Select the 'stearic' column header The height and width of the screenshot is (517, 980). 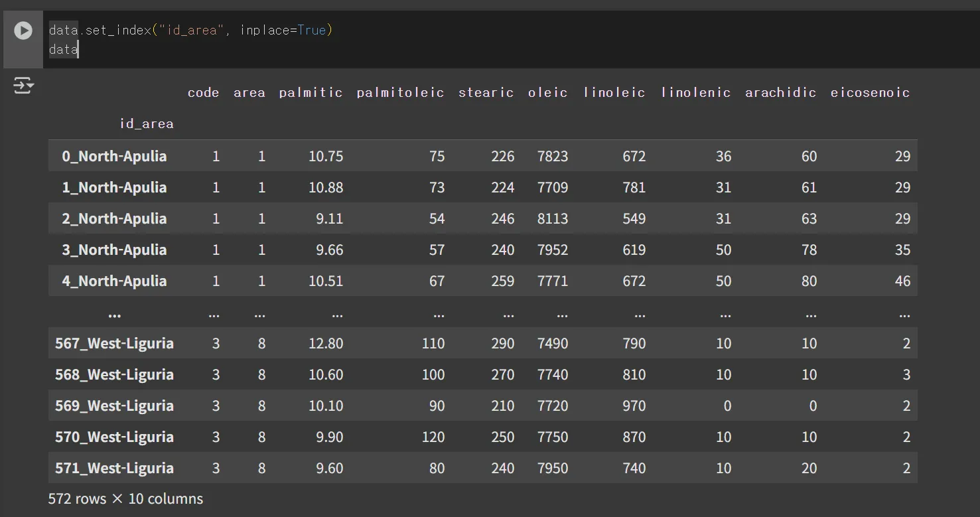486,93
